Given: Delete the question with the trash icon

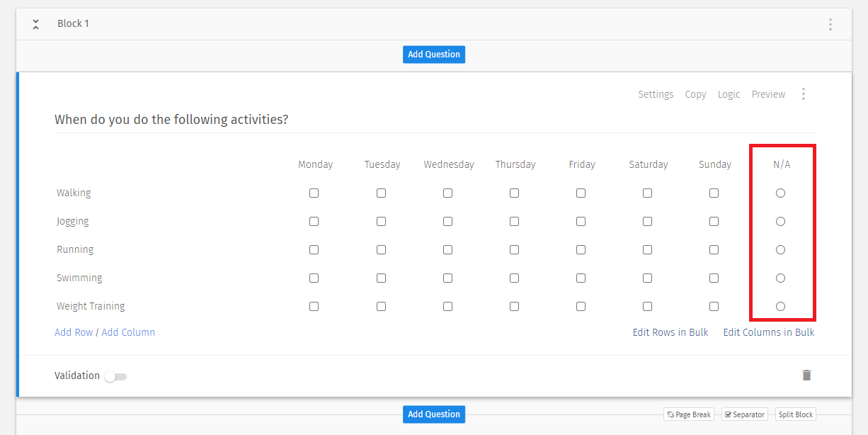Looking at the screenshot, I should pyautogui.click(x=806, y=375).
